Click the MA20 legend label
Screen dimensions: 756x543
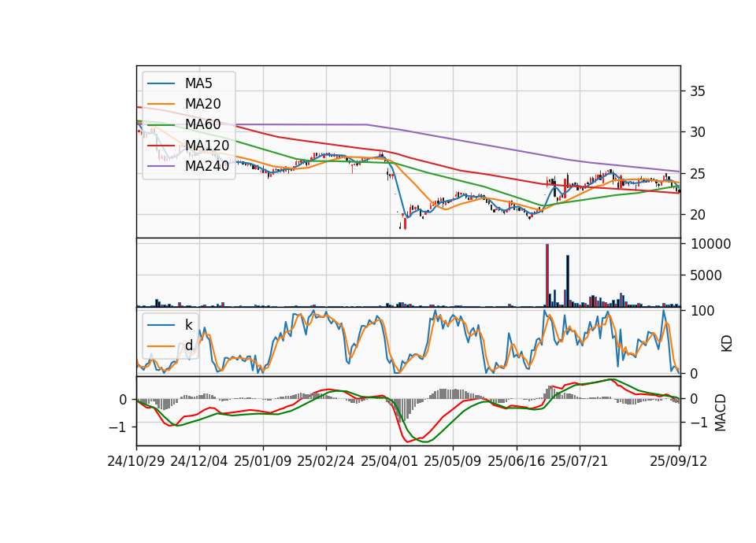pos(202,104)
